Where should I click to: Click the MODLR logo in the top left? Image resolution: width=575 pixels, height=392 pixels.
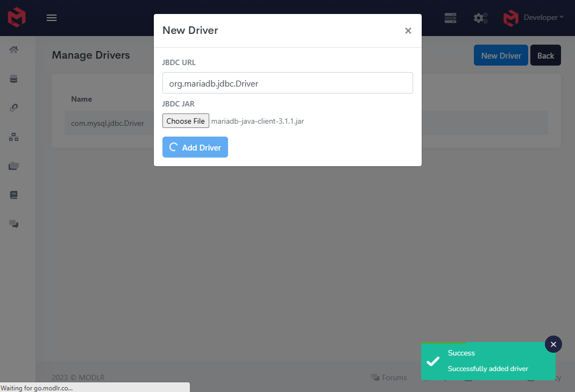16,17
